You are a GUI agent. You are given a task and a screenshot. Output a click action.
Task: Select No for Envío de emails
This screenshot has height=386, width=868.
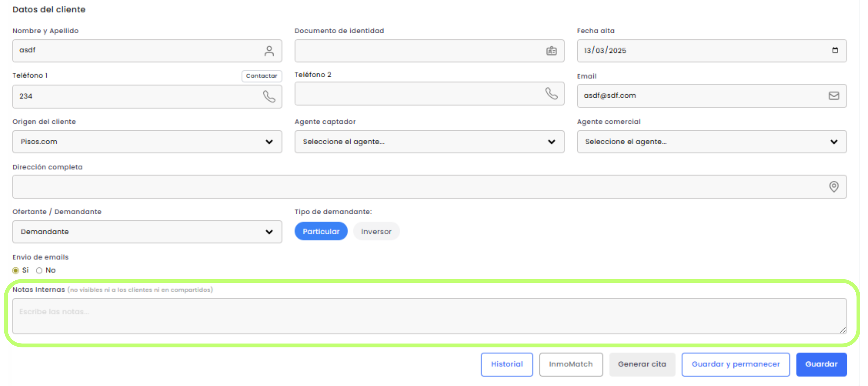coord(39,271)
